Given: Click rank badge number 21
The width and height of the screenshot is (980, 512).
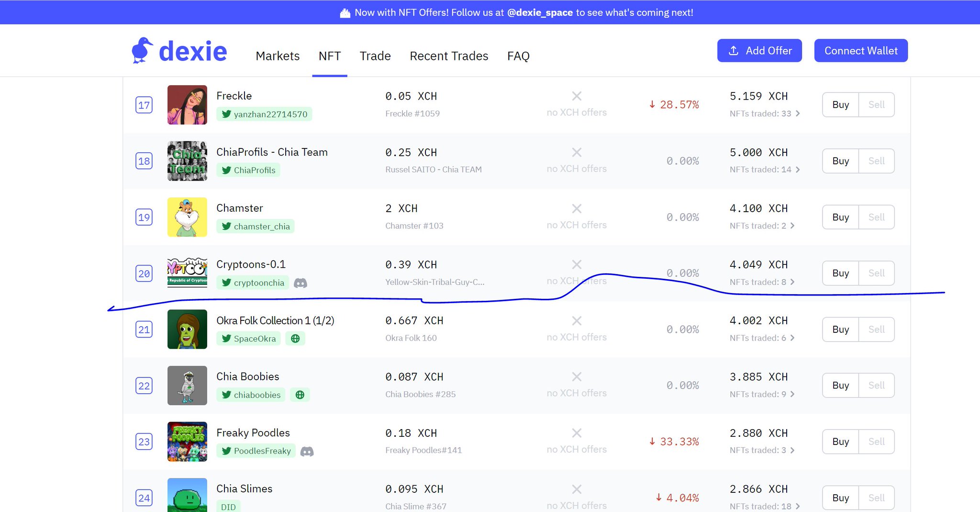Looking at the screenshot, I should [x=144, y=330].
